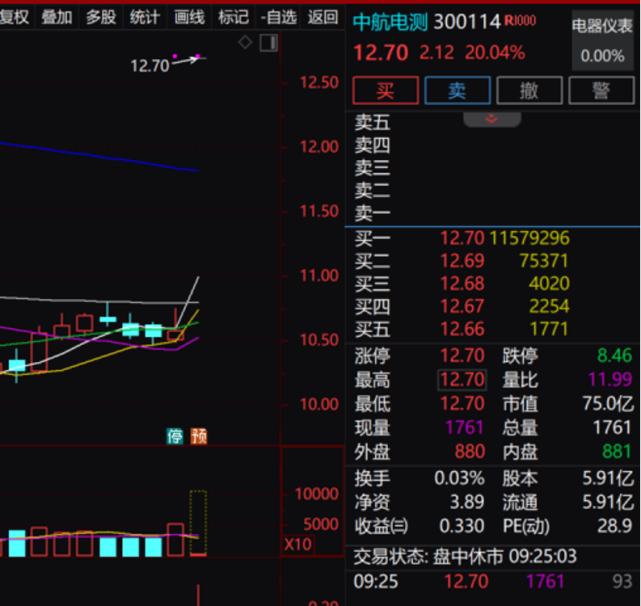Open the 电器仪表 sector box

pos(602,40)
